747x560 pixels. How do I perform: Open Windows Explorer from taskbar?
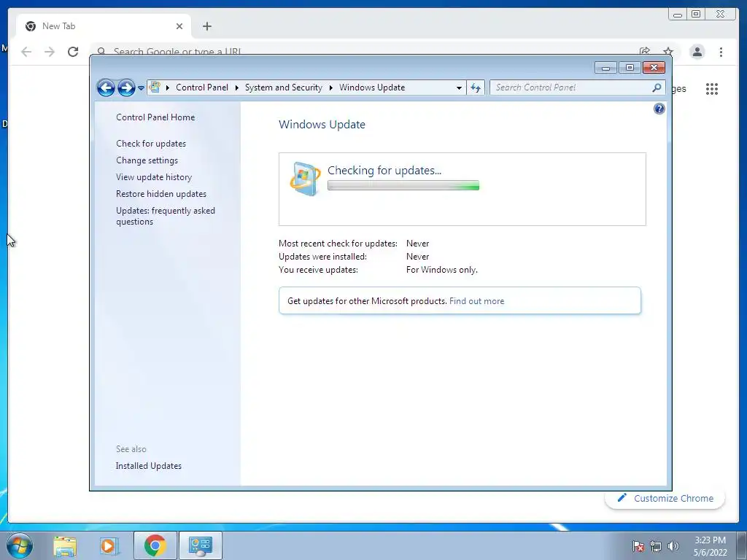[65, 545]
